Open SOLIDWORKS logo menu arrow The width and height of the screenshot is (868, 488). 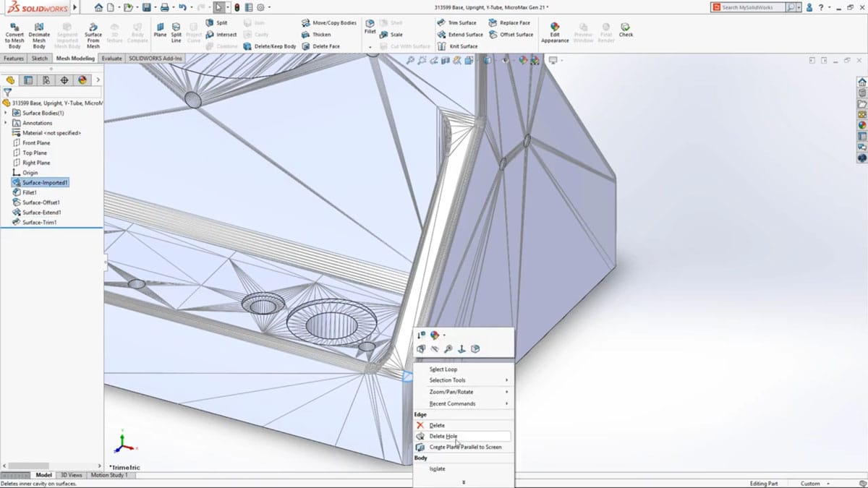coord(75,7)
